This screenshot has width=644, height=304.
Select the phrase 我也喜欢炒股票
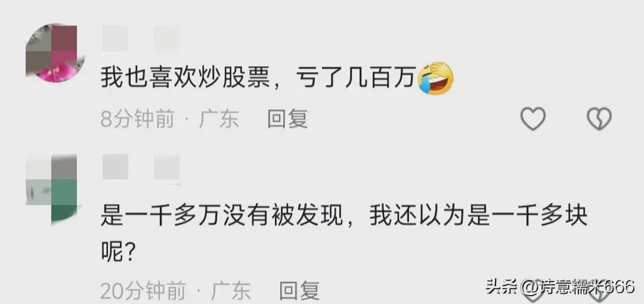click(x=185, y=78)
